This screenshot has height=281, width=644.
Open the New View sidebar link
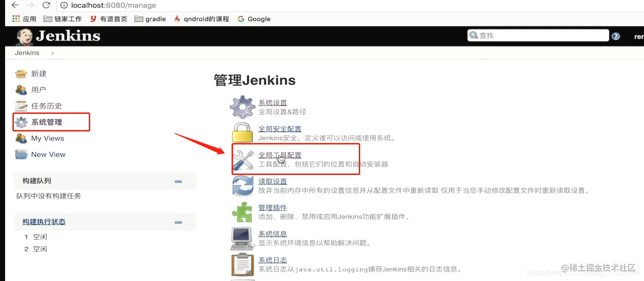pyautogui.click(x=49, y=155)
